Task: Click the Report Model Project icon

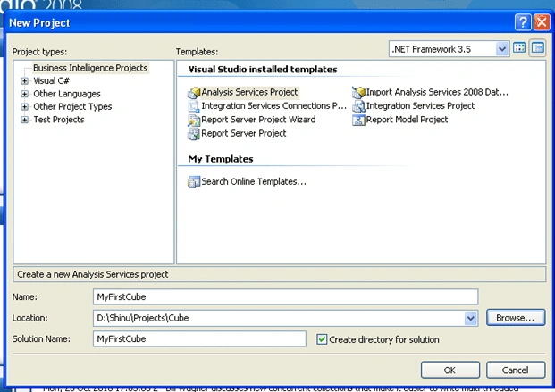Action: point(358,120)
